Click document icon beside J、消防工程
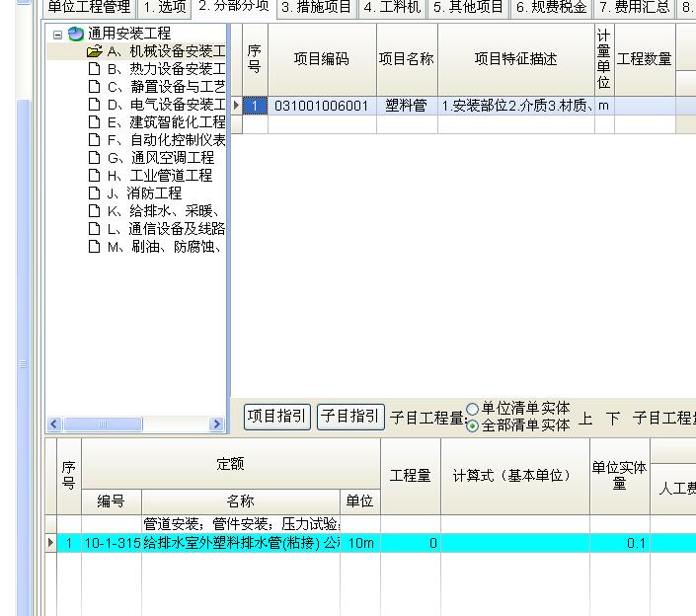696x616 pixels. click(94, 193)
